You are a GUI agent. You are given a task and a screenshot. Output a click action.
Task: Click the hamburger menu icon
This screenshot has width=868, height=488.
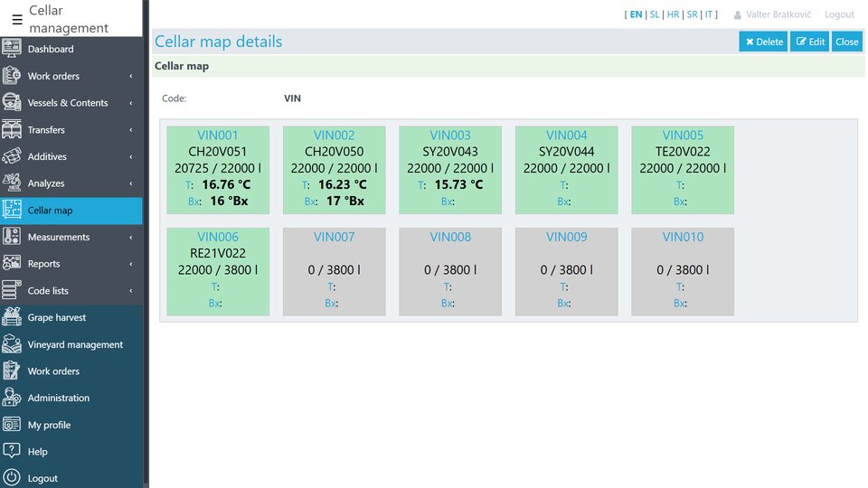coord(17,19)
